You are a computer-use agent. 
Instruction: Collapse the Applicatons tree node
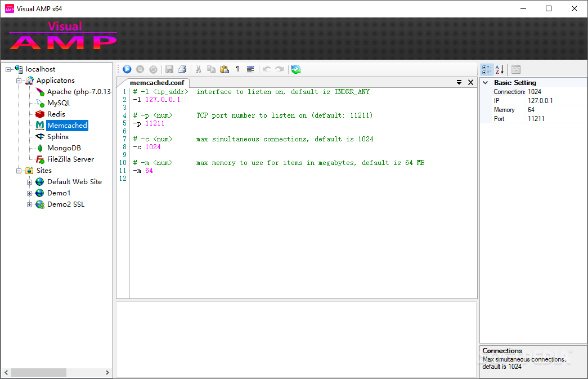(19, 81)
